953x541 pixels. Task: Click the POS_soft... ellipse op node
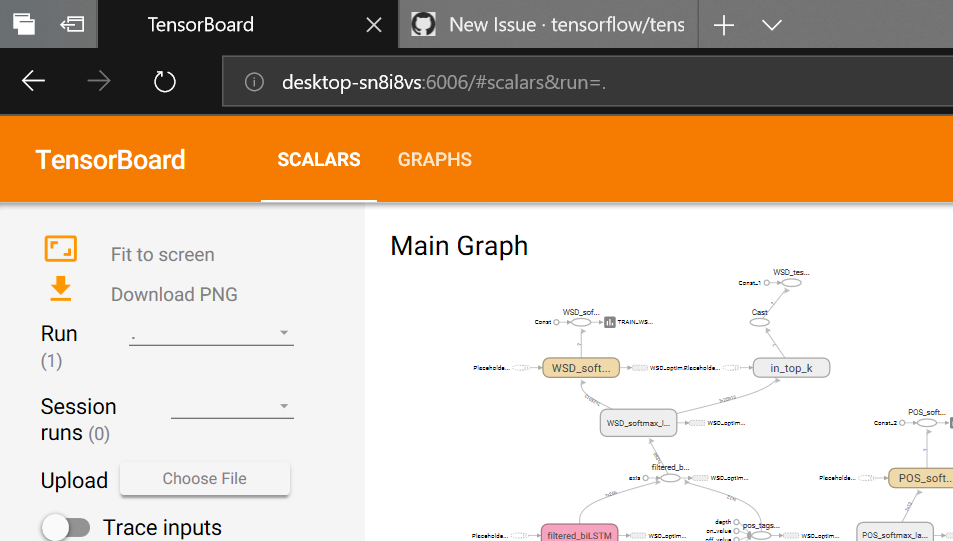pos(927,422)
